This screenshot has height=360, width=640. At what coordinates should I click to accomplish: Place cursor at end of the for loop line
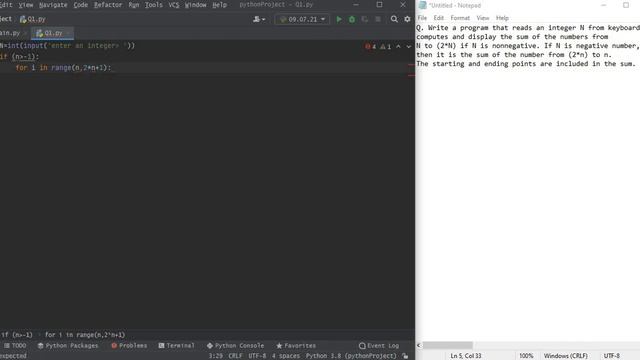[x=111, y=68]
